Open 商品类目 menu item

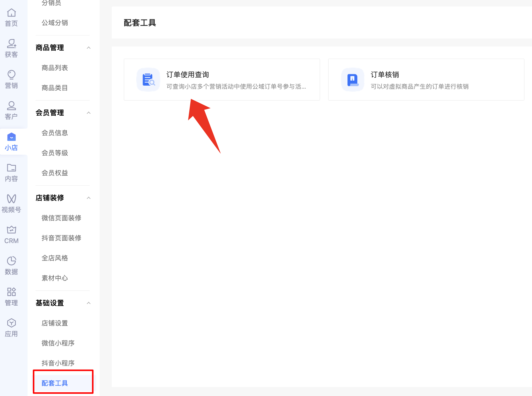(55, 88)
